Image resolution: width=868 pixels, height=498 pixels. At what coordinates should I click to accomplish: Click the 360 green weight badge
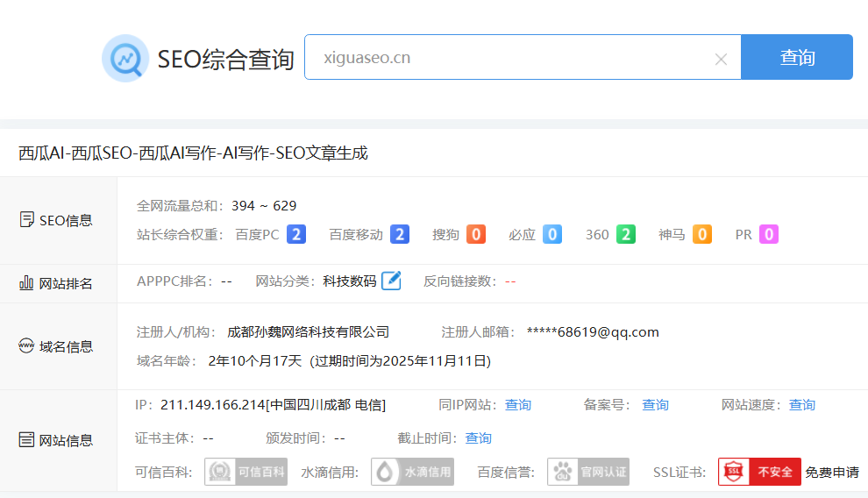click(625, 234)
